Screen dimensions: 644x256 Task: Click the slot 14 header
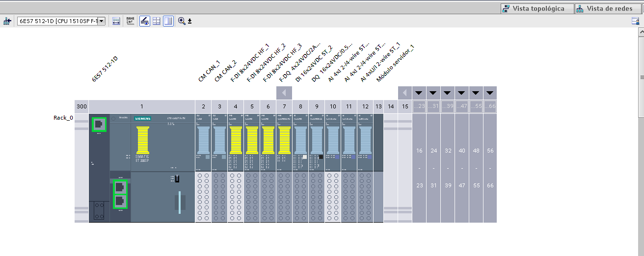pyautogui.click(x=391, y=106)
